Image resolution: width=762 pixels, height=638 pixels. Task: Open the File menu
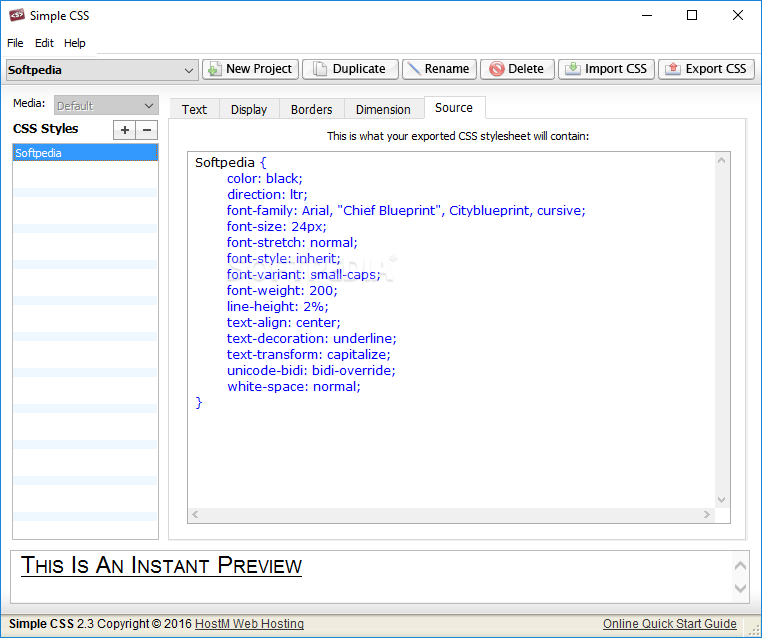click(15, 43)
